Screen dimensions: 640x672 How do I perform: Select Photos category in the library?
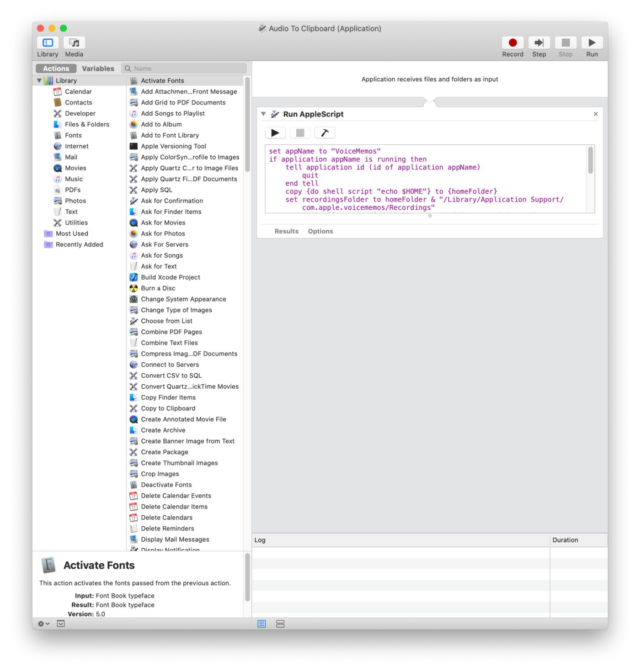[75, 201]
